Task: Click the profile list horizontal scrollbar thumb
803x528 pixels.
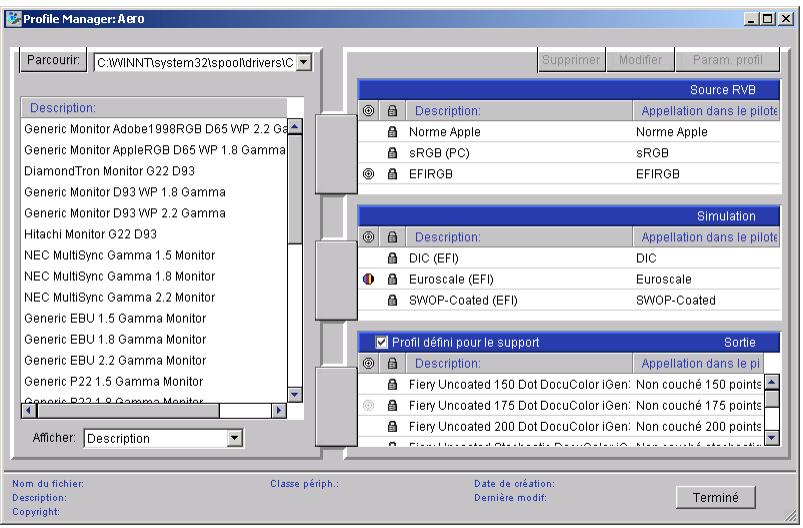Action: (x=129, y=411)
